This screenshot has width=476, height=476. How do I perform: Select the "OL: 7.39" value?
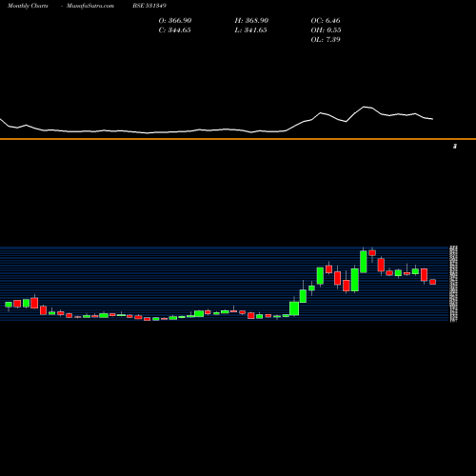[x=326, y=40]
